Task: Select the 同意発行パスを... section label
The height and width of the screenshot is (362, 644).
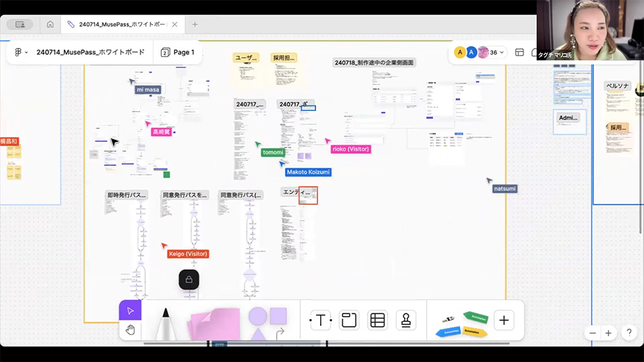Action: click(x=185, y=195)
